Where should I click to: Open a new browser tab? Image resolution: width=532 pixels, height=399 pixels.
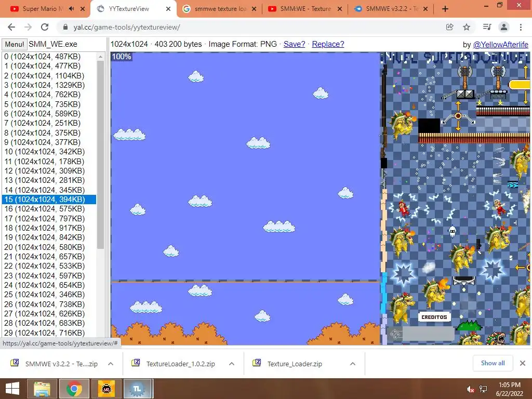pyautogui.click(x=445, y=9)
